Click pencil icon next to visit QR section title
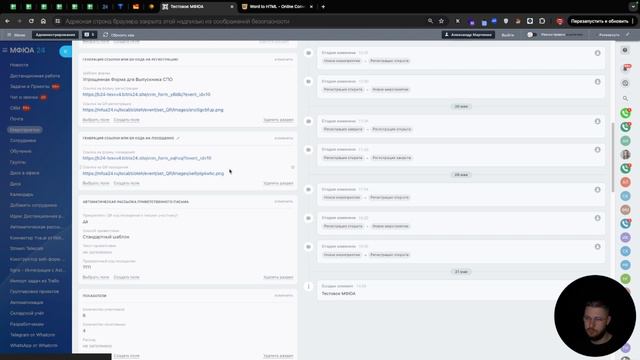 [x=178, y=138]
